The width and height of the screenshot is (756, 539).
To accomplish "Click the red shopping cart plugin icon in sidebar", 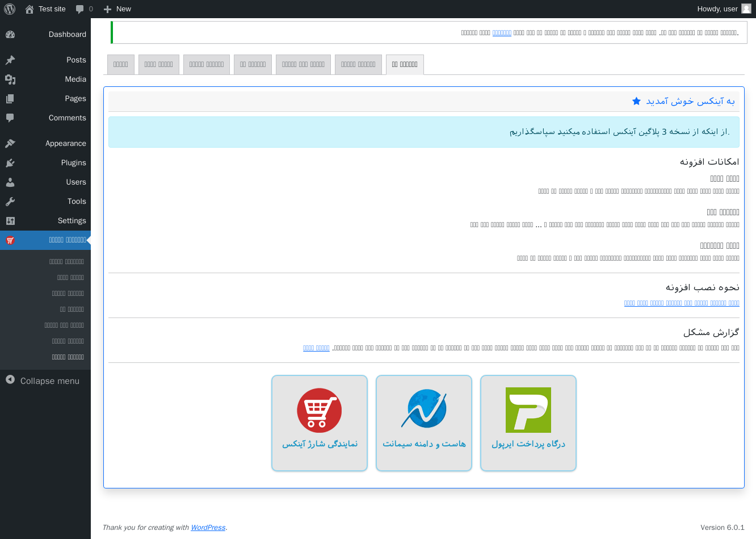I will point(10,240).
